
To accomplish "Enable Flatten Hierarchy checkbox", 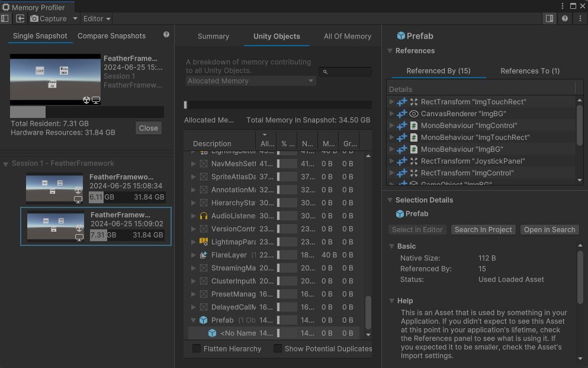I will (x=197, y=348).
